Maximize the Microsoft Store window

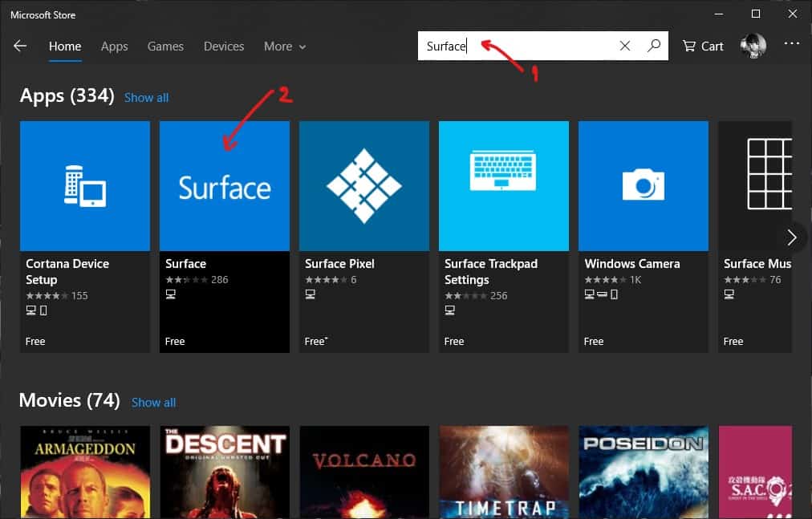756,14
